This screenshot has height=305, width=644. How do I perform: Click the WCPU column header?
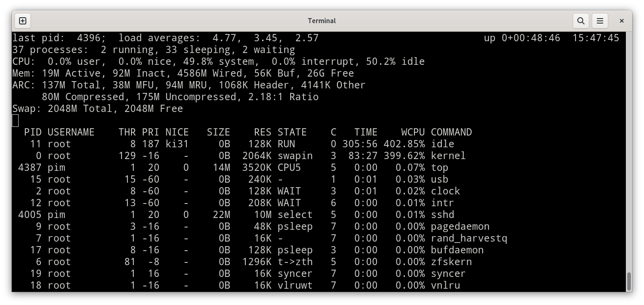[x=413, y=132]
